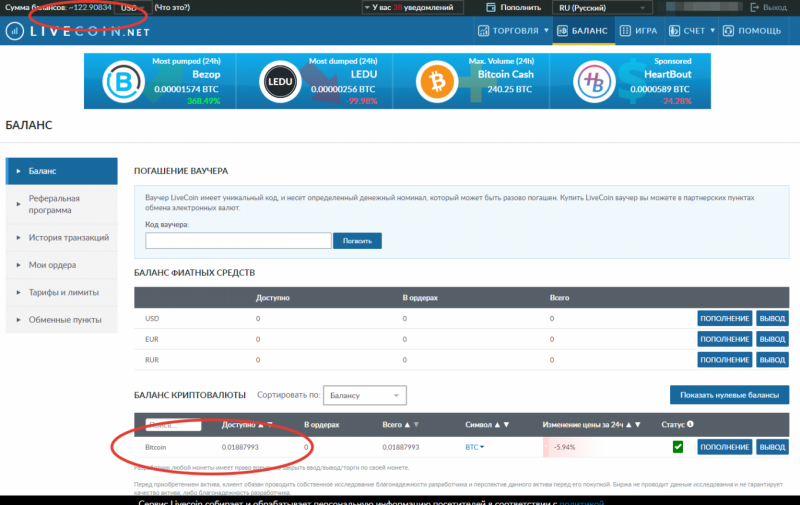Click the LiveCoin logo circle icon
Image resolution: width=800 pixels, height=505 pixels.
(15, 31)
